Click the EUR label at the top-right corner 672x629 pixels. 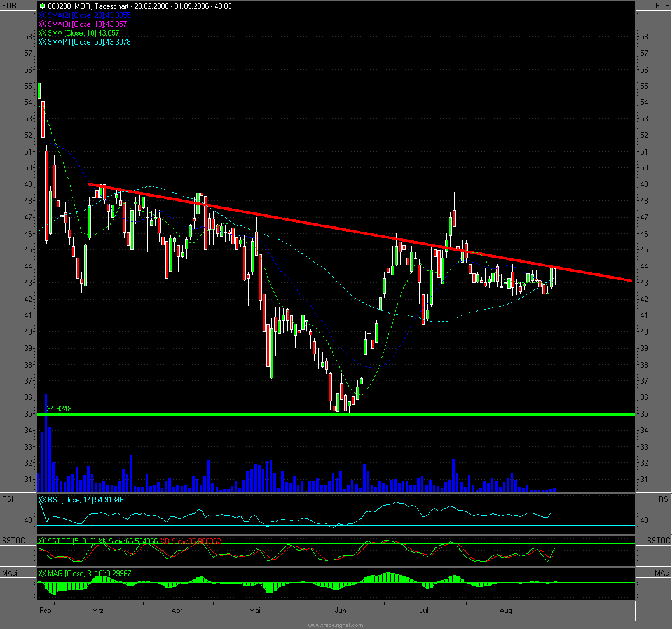pos(662,6)
